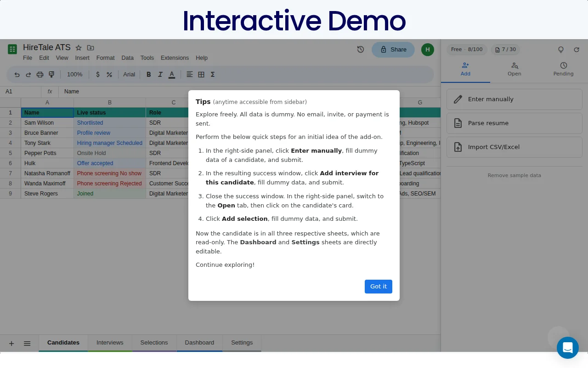Open the green H account avatar
The height and width of the screenshot is (368, 588).
(x=428, y=50)
